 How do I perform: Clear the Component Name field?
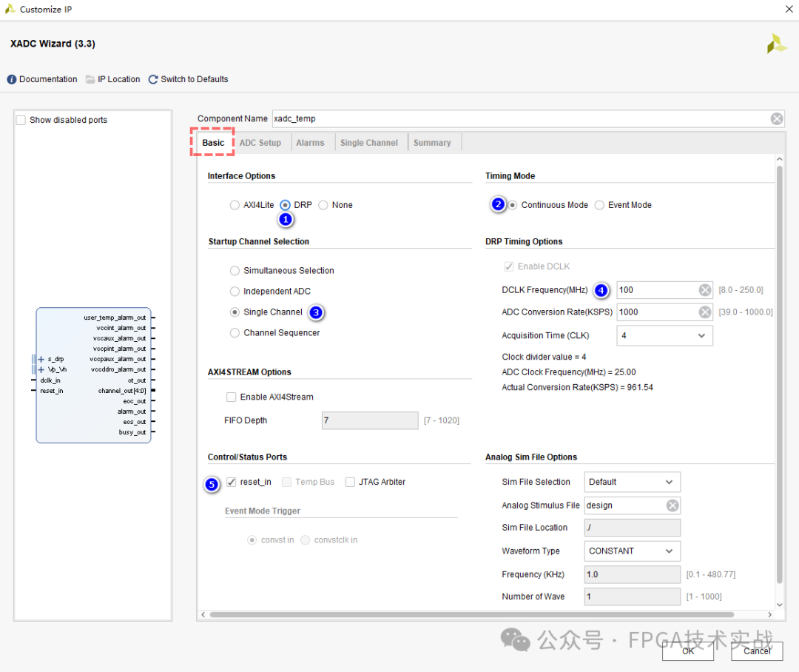777,119
